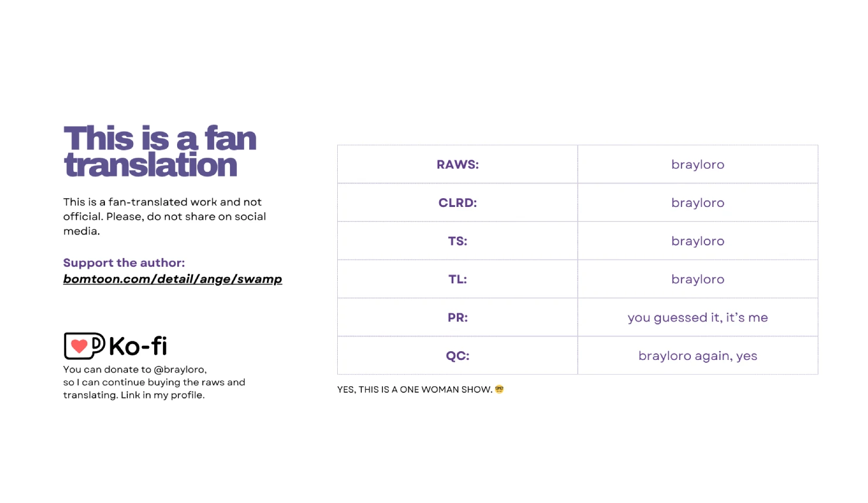
Task: Click the "You can donate to @brayloro" text
Action: pos(135,369)
